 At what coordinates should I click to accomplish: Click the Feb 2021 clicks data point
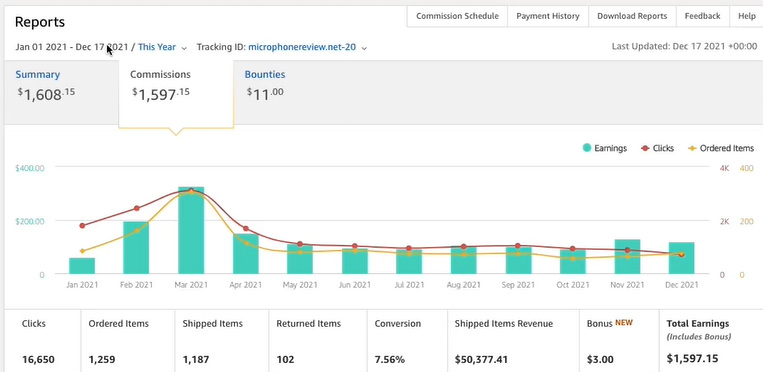(x=137, y=208)
